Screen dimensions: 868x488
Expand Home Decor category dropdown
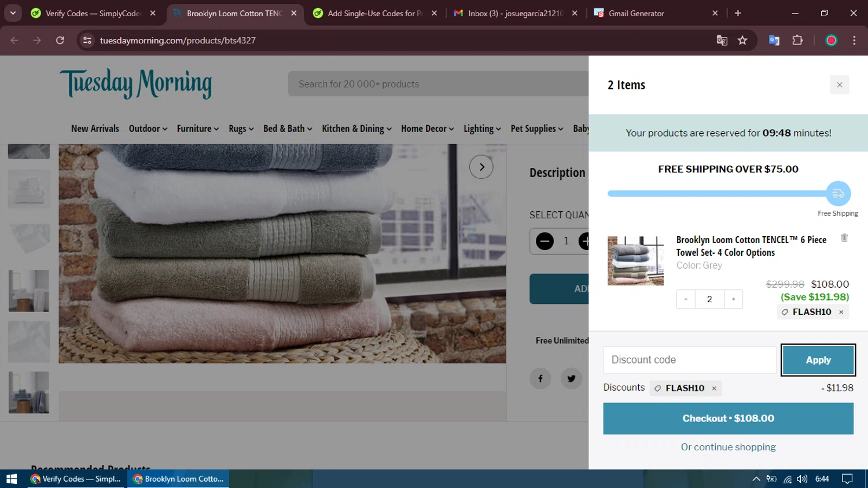[428, 129]
